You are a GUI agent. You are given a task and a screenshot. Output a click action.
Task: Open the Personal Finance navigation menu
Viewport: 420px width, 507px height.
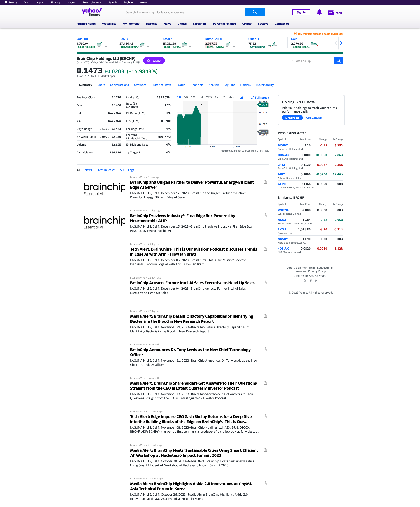(224, 24)
